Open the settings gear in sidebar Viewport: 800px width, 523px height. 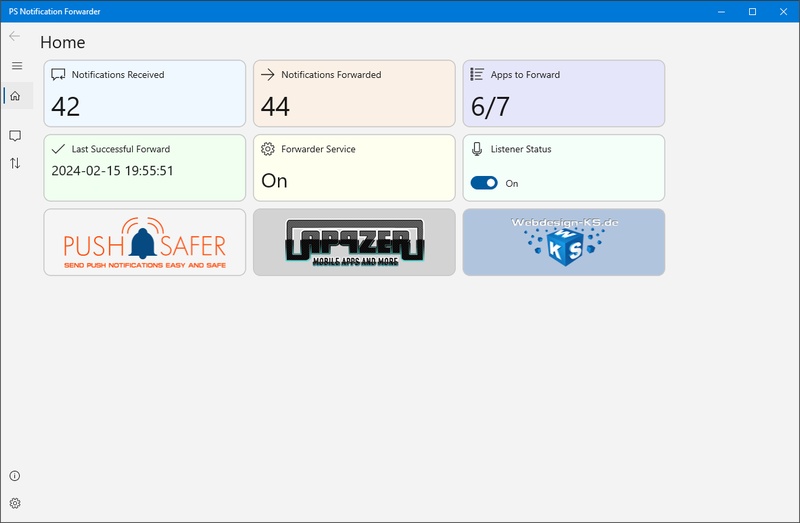point(15,503)
